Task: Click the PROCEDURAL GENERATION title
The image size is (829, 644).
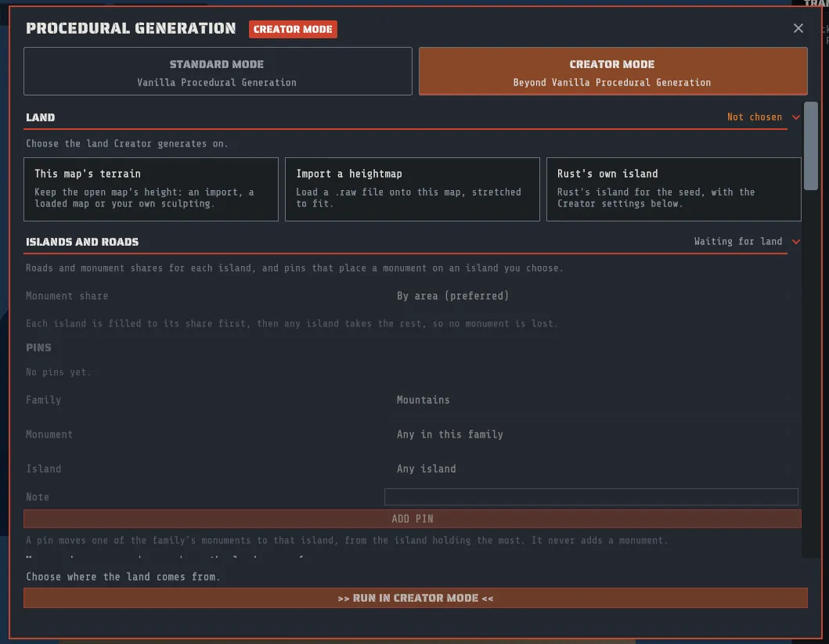Action: click(131, 28)
